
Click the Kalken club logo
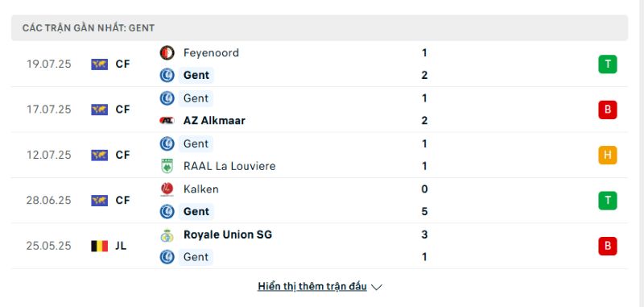pyautogui.click(x=167, y=189)
